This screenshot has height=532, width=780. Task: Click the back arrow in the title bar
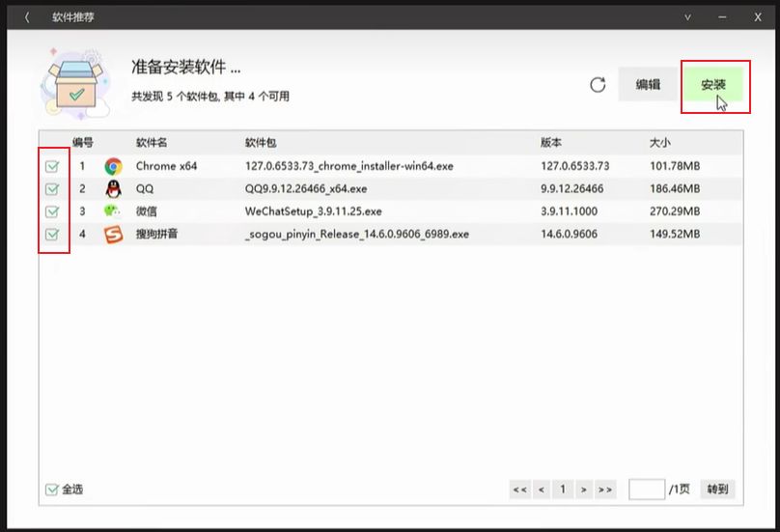tap(27, 17)
